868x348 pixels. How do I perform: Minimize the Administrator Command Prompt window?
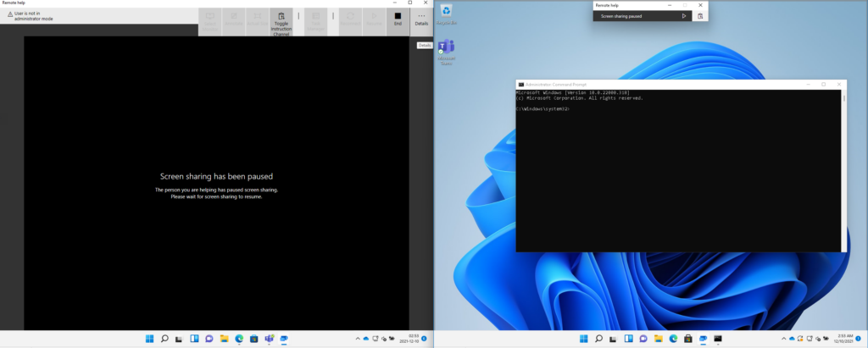coord(808,84)
